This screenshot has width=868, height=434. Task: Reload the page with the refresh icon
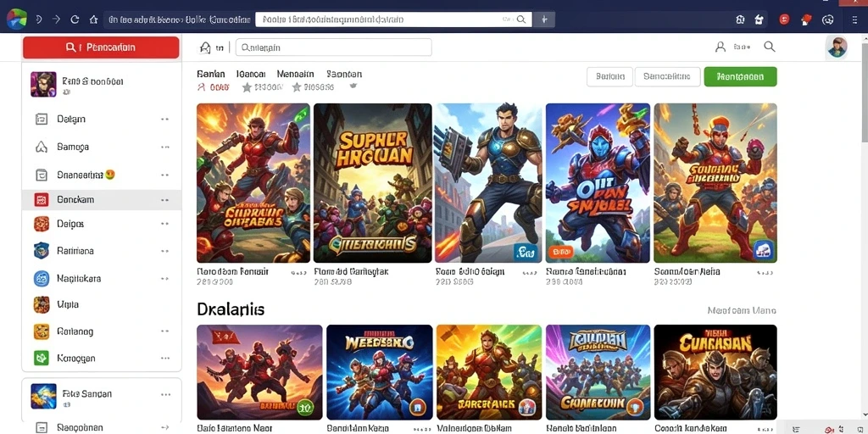tap(75, 19)
